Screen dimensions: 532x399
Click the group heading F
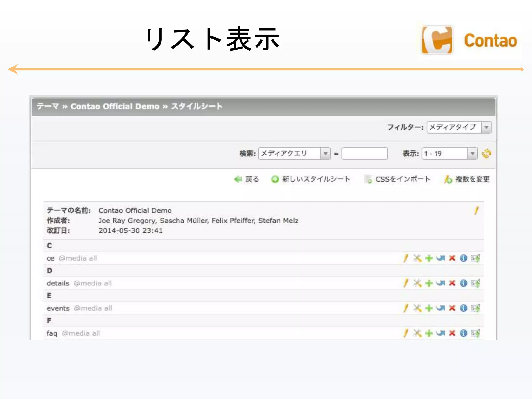[x=49, y=321]
